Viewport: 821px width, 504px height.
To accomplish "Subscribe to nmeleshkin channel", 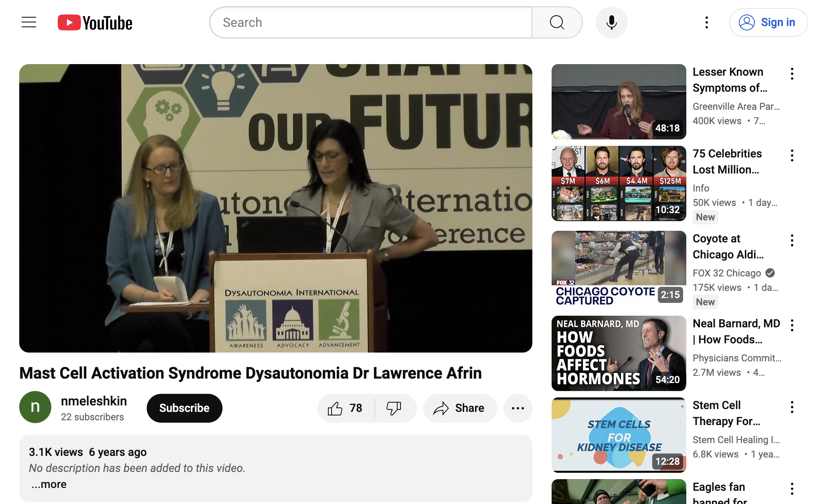I will tap(184, 408).
